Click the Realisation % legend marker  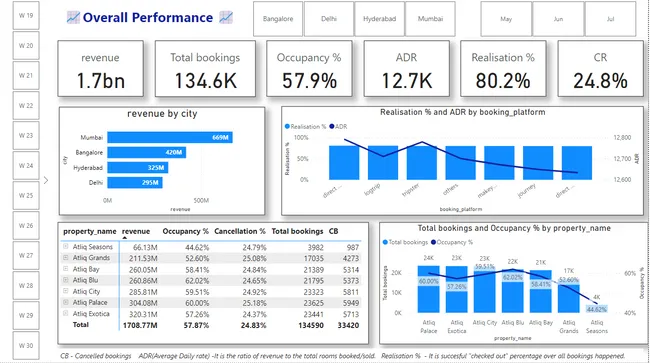coord(287,126)
